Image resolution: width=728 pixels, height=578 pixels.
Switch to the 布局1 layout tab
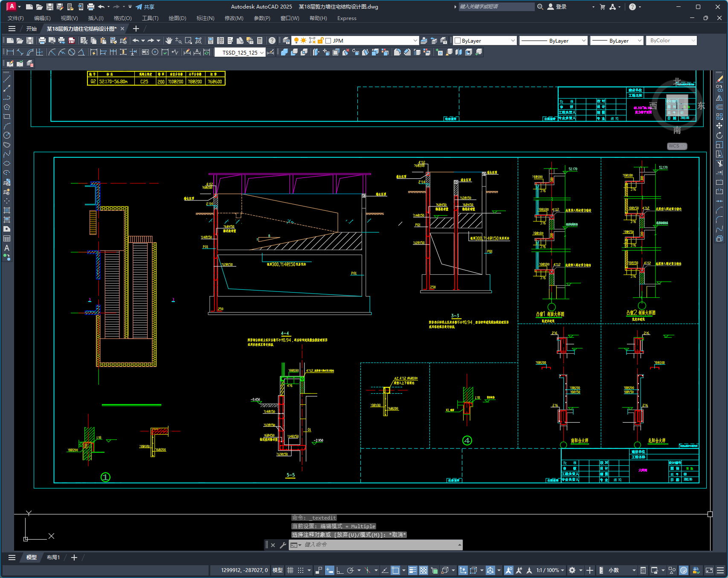(x=53, y=558)
